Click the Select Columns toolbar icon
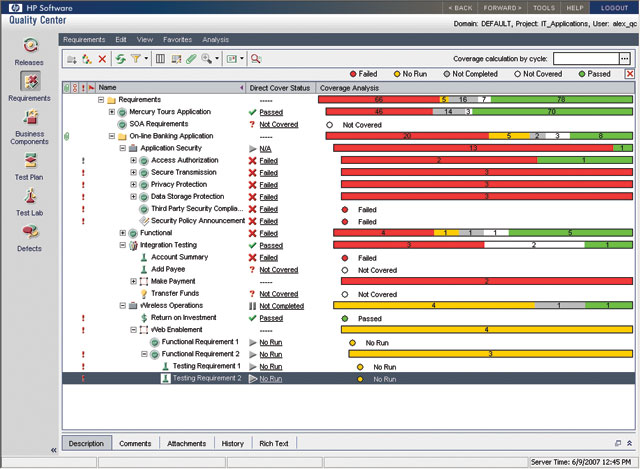 point(160,59)
